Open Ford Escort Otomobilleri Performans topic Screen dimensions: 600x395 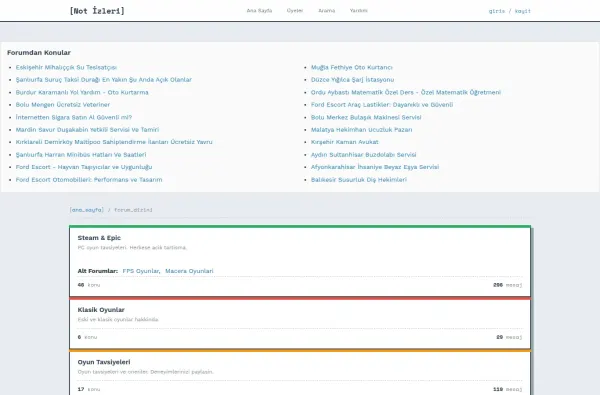pos(89,180)
